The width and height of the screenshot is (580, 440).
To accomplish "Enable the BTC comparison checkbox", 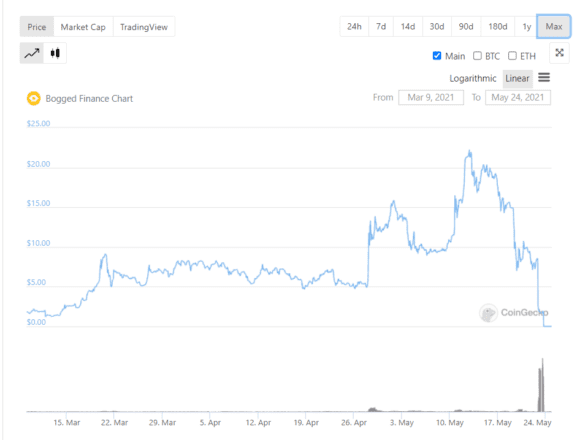I will [x=478, y=56].
